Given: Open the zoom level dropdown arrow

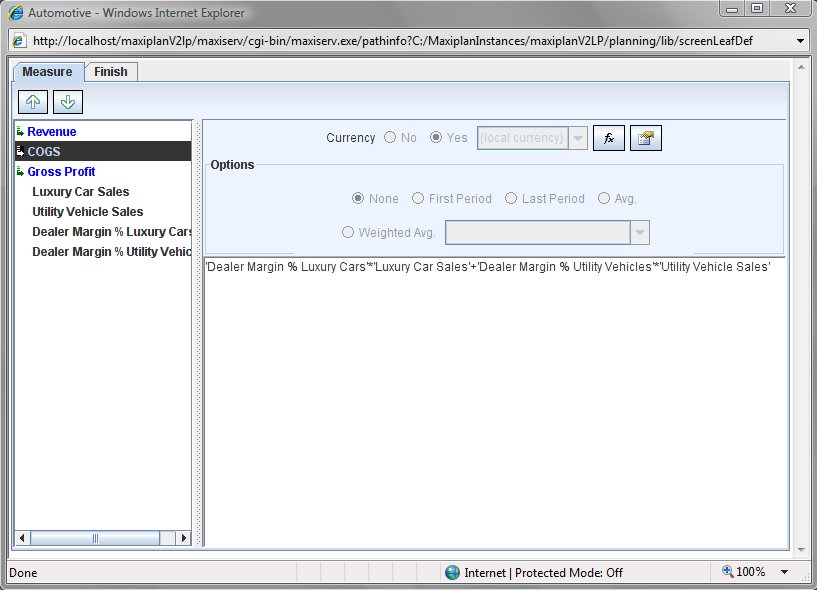Looking at the screenshot, I should 784,572.
